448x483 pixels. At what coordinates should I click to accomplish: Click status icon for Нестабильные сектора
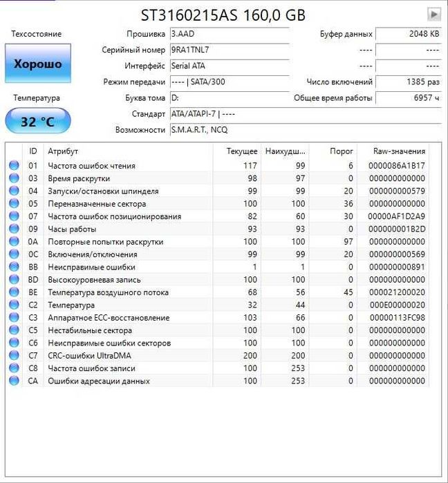coord(15,330)
